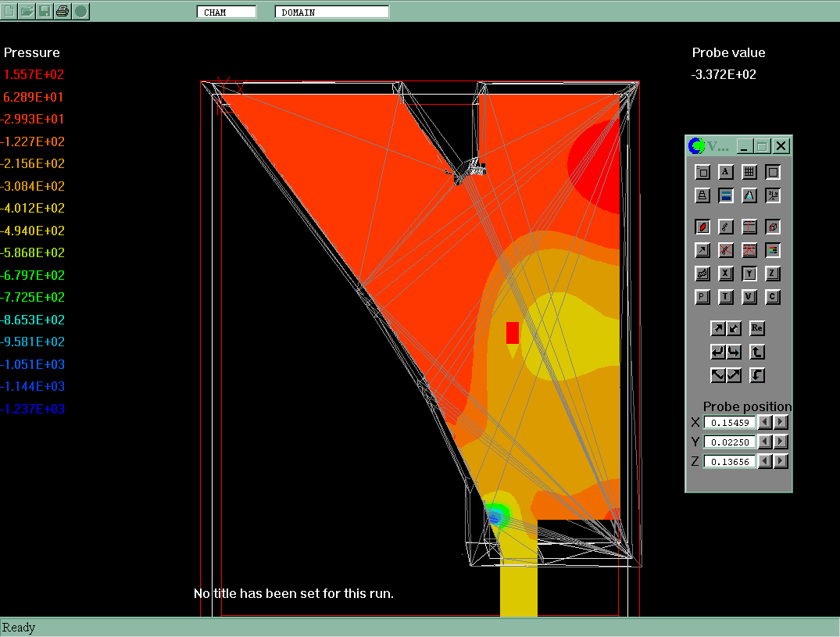The height and width of the screenshot is (637, 840).
Task: Click the probe X value field
Action: [x=730, y=422]
